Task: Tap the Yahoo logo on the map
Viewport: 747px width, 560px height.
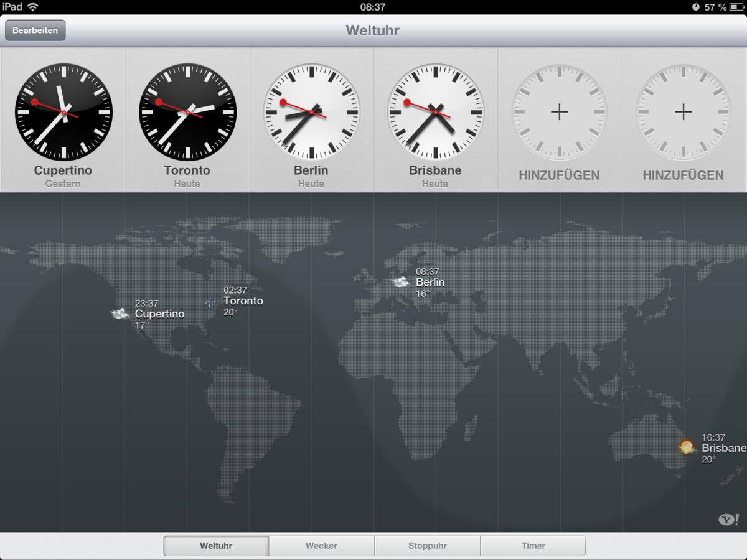Action: [x=728, y=519]
